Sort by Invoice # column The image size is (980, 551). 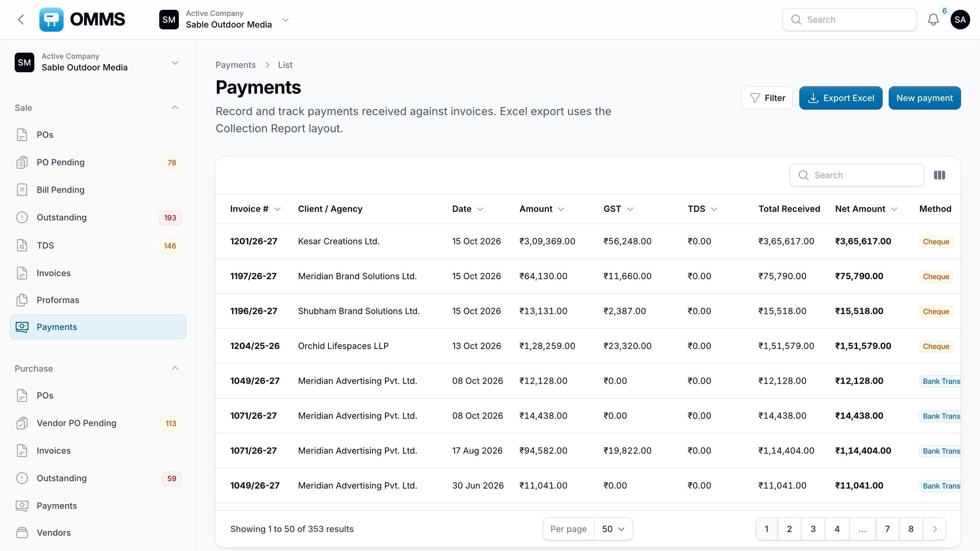(255, 209)
